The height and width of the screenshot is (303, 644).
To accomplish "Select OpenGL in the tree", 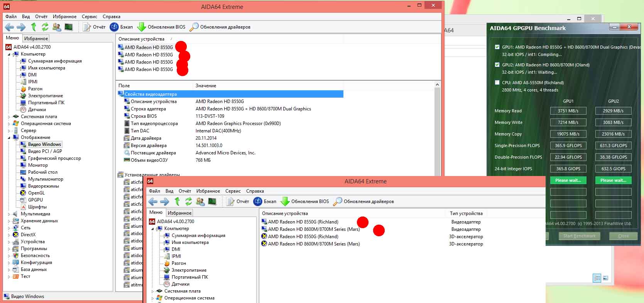I will (x=36, y=193).
